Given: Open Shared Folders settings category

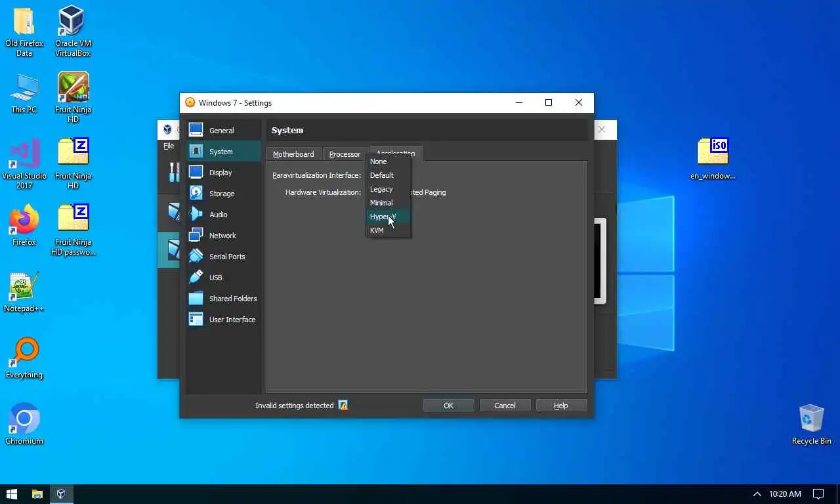Looking at the screenshot, I should click(x=223, y=299).
